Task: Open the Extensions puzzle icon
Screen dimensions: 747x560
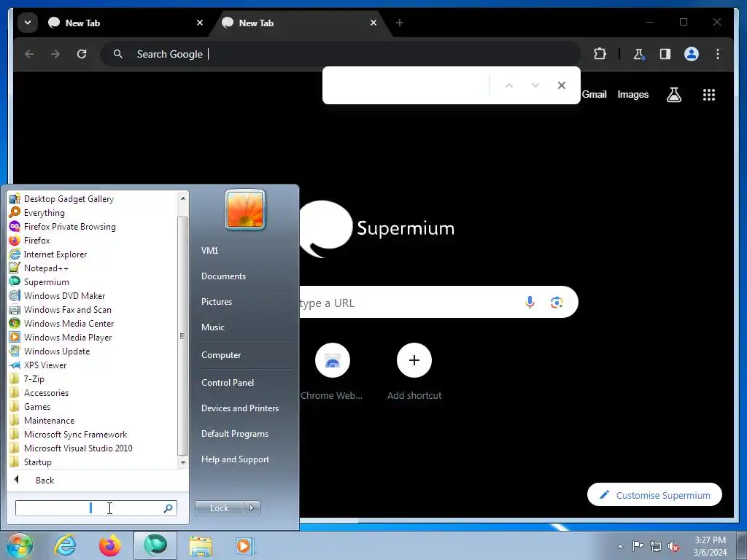Action: tap(600, 54)
